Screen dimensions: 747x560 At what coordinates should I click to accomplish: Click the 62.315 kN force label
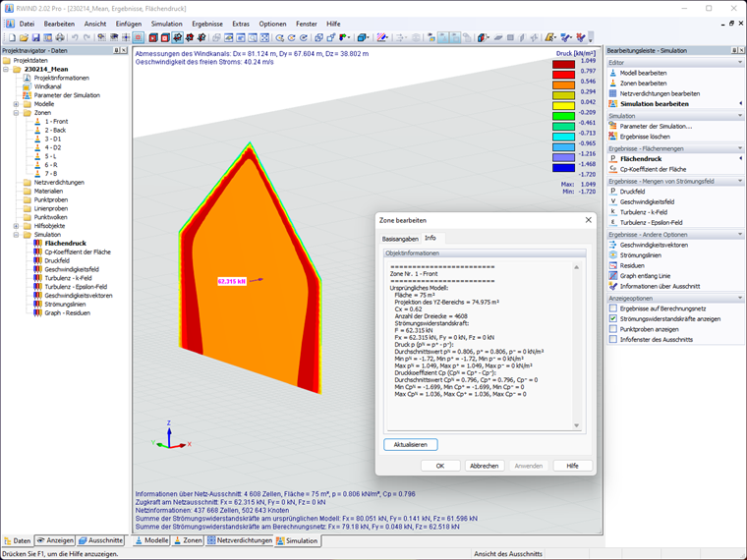coord(232,281)
